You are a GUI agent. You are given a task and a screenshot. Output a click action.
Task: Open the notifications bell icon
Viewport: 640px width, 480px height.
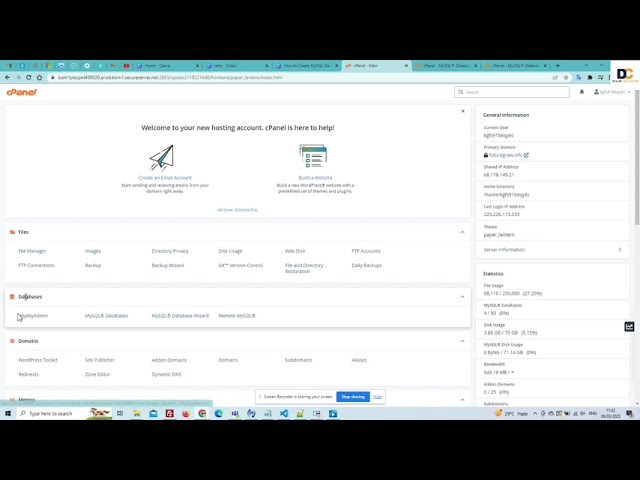[x=582, y=92]
